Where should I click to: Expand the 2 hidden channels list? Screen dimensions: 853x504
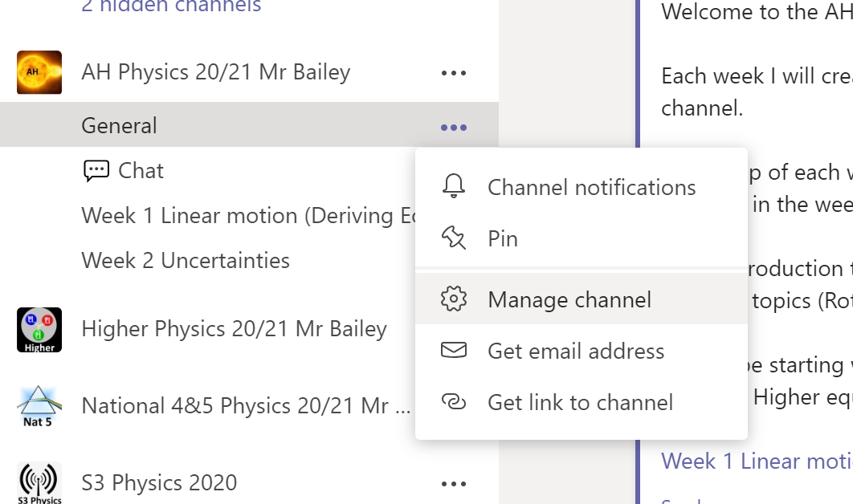tap(171, 6)
